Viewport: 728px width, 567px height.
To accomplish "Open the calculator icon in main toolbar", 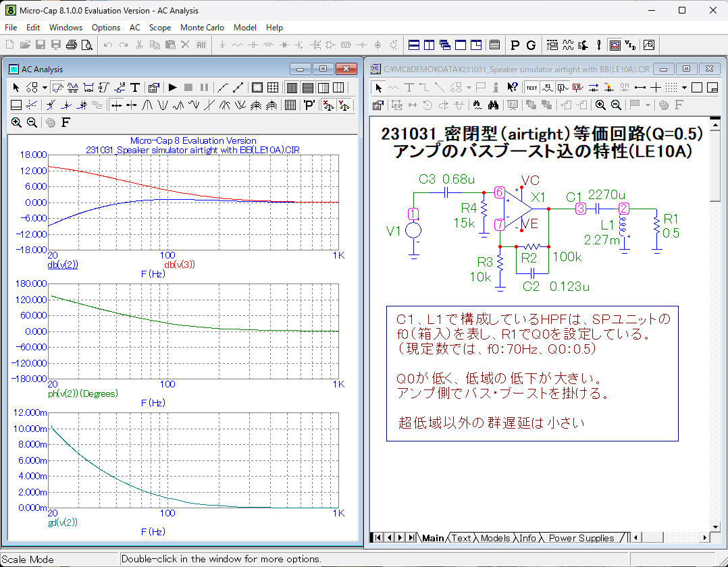I will (495, 45).
